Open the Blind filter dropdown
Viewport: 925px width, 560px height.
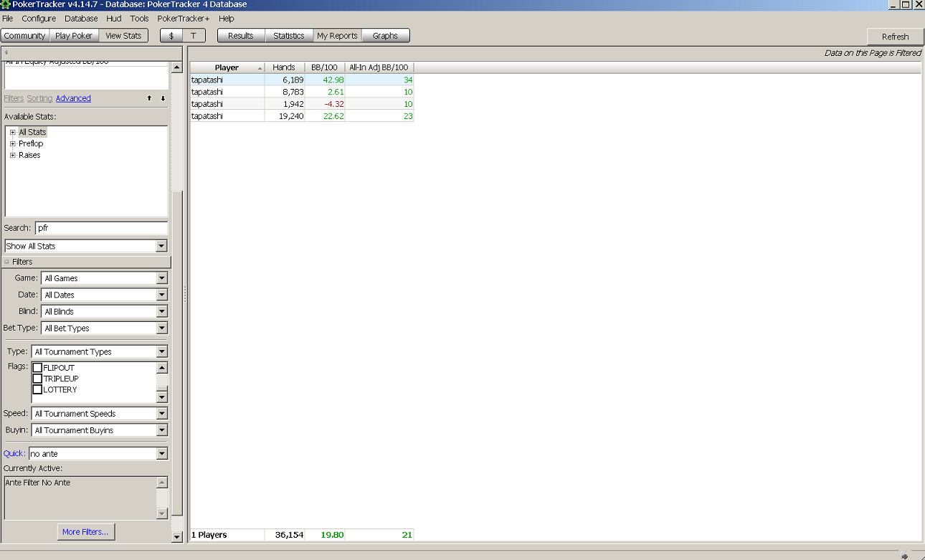(161, 311)
